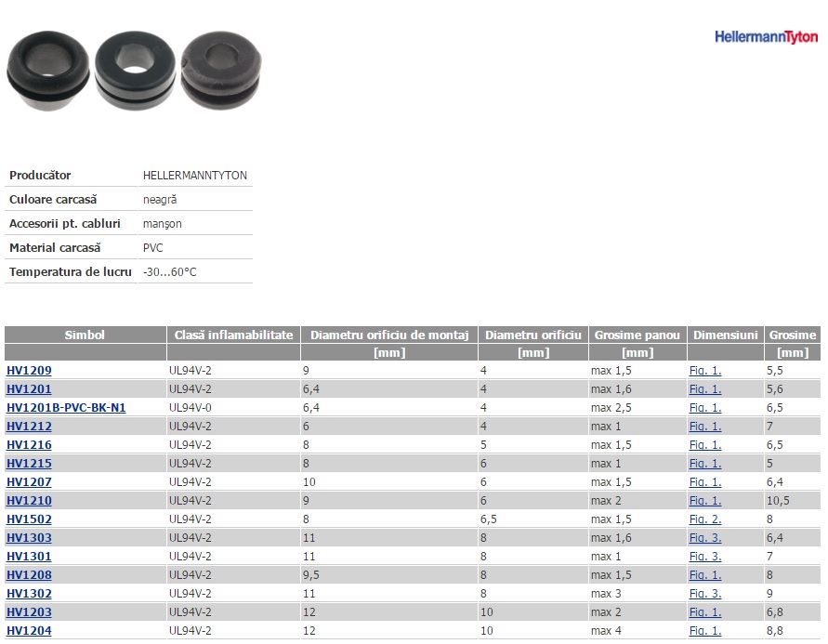Open the HV1209 product link
This screenshot has height=644, width=828.
pyautogui.click(x=29, y=371)
